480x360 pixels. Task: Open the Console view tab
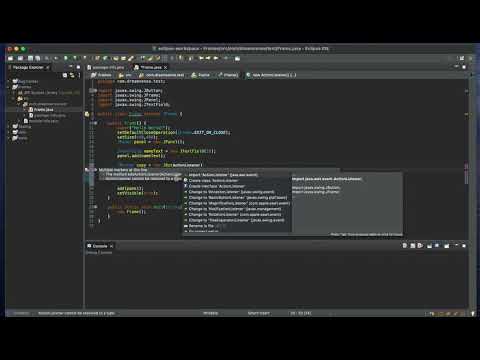[x=100, y=246]
